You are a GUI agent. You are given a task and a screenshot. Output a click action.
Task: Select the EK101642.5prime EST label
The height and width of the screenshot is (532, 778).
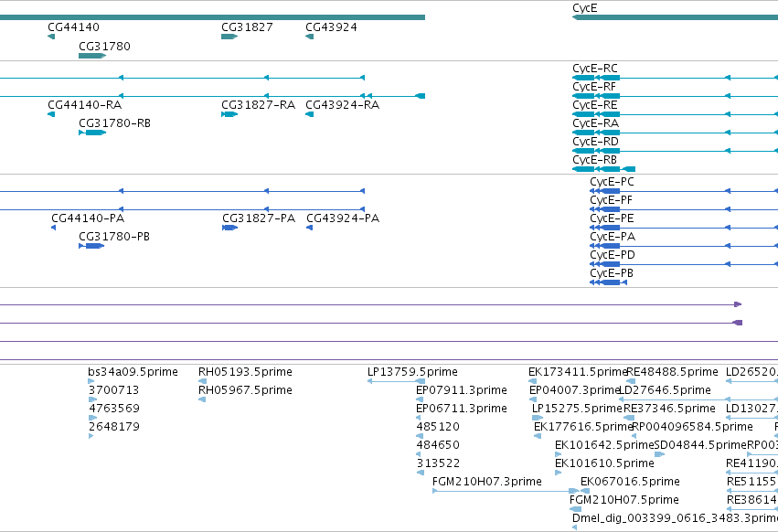[x=604, y=445]
